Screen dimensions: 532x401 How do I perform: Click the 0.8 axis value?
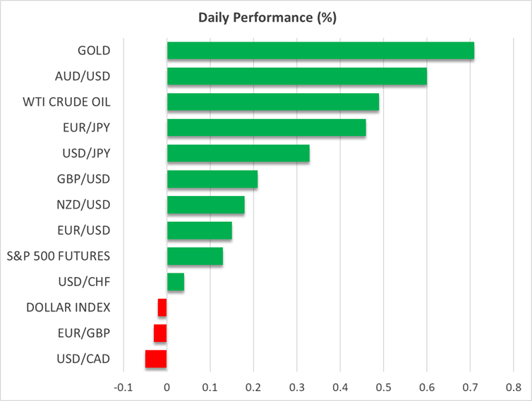click(x=514, y=387)
